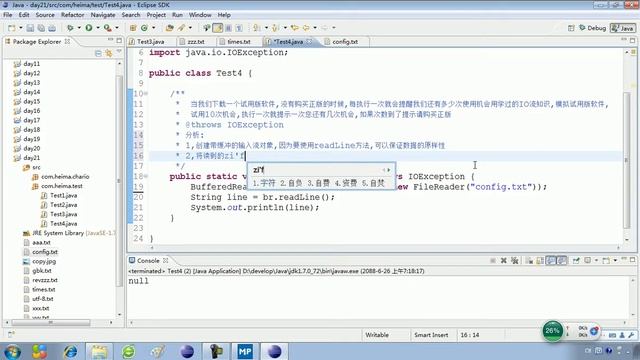Click the Windows Start button
The image size is (640, 360).
pyautogui.click(x=12, y=351)
